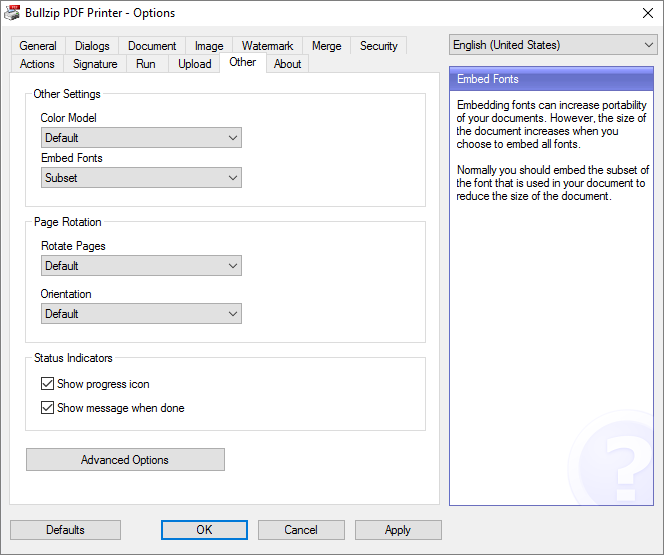Open the Rotate Pages dropdown
This screenshot has width=664, height=555.
[141, 266]
